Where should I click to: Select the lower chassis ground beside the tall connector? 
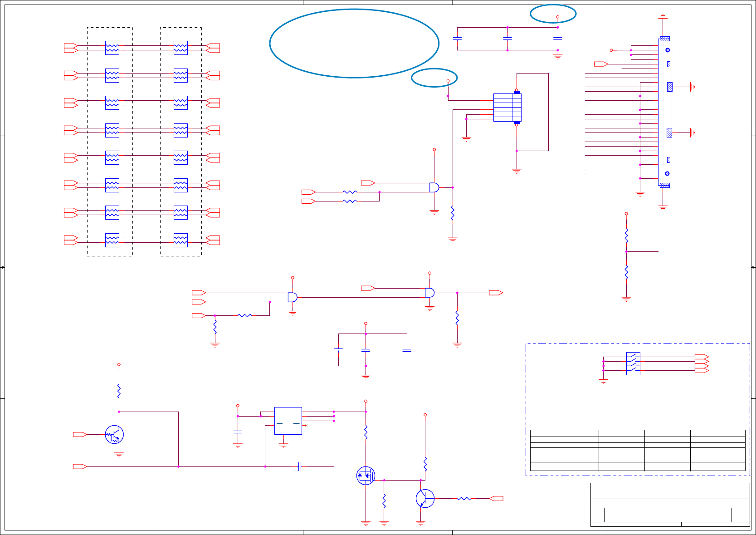pos(692,133)
